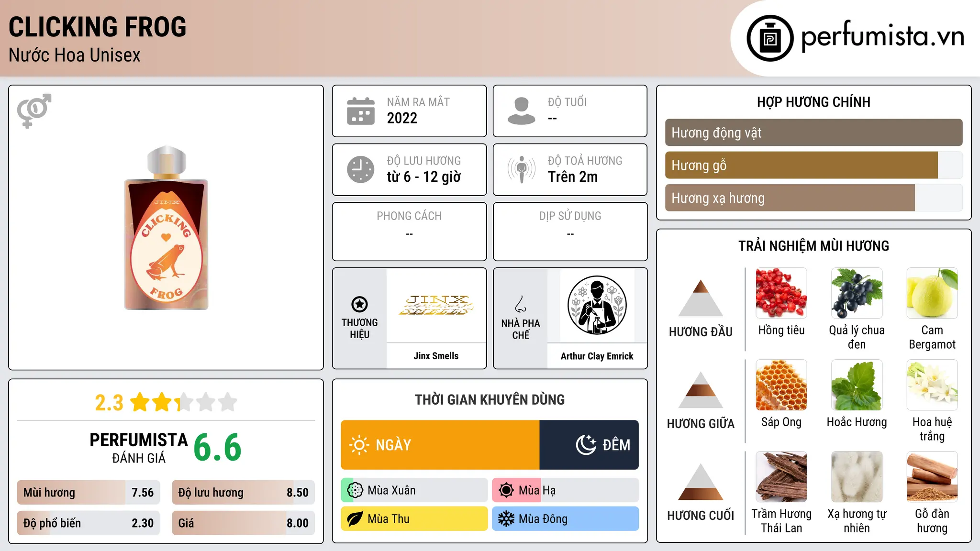The image size is (980, 551).
Task: Click the Độ phổ biến 2.30 score bar
Action: (89, 523)
